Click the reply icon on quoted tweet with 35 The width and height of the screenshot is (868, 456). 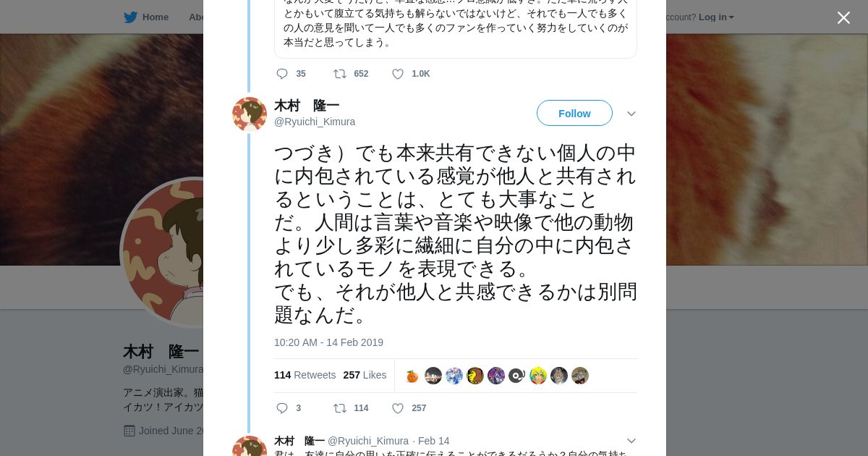pyautogui.click(x=282, y=74)
